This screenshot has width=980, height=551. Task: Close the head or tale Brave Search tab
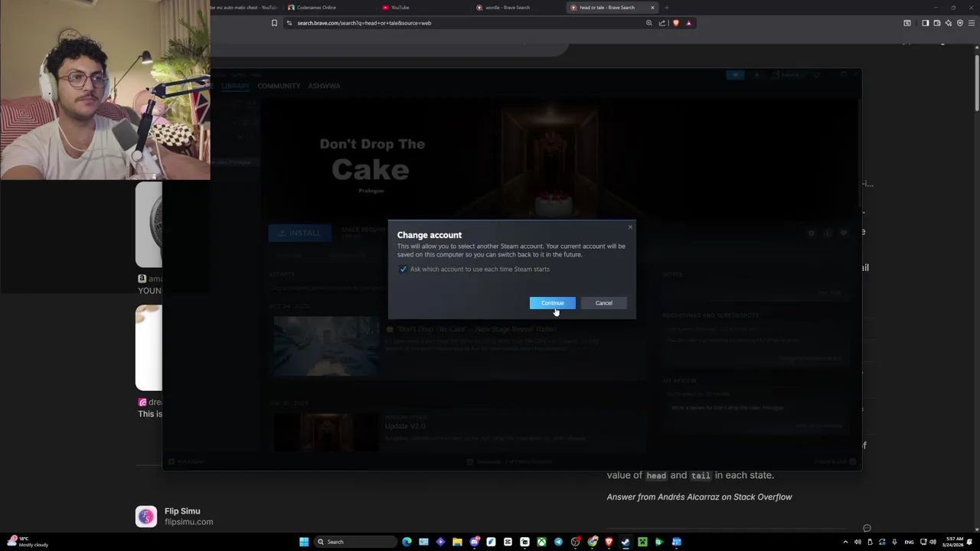point(652,8)
